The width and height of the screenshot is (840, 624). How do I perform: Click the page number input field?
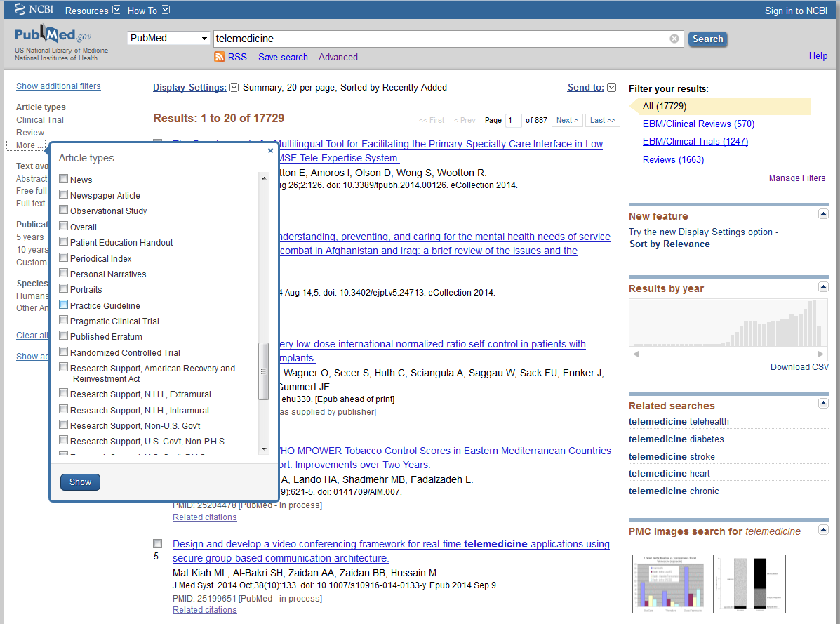click(x=513, y=121)
